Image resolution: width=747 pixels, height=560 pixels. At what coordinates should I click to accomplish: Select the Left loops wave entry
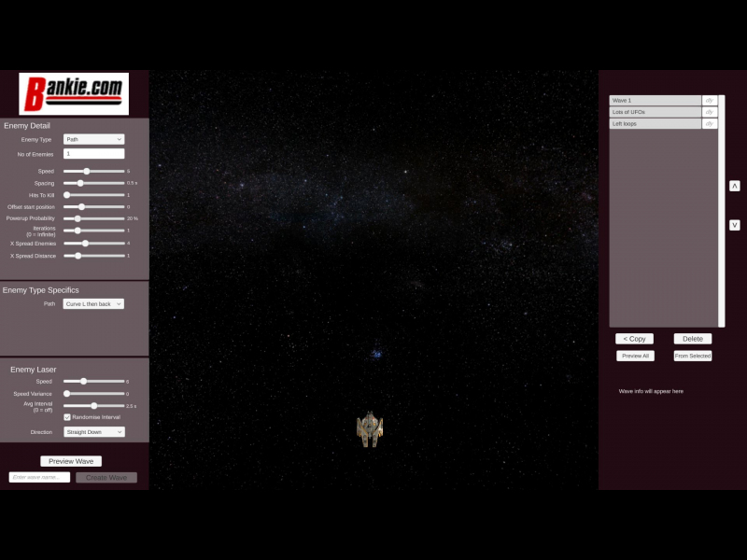pos(655,123)
